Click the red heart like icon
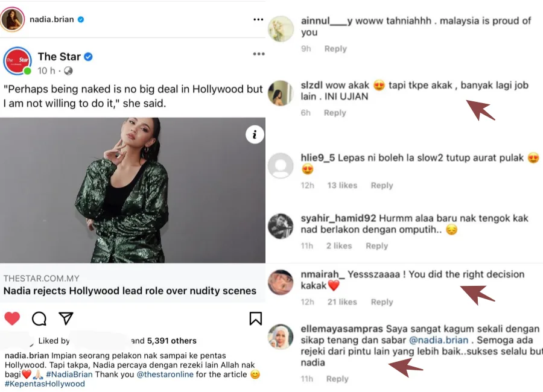Screen dimensions: 543x392 [12, 318]
